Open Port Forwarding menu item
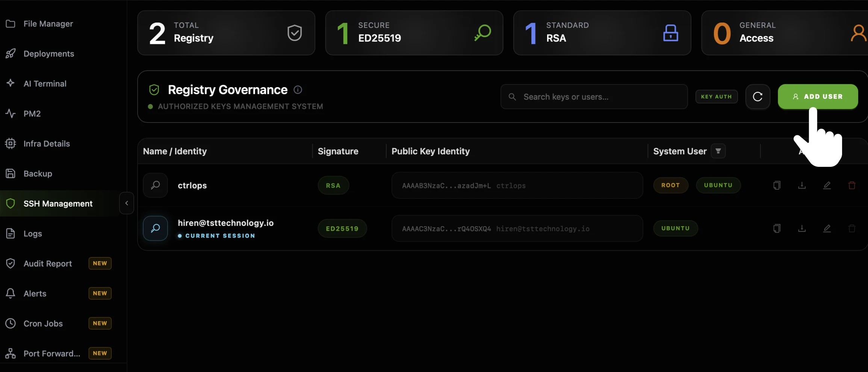This screenshot has width=868, height=372. coord(52,354)
